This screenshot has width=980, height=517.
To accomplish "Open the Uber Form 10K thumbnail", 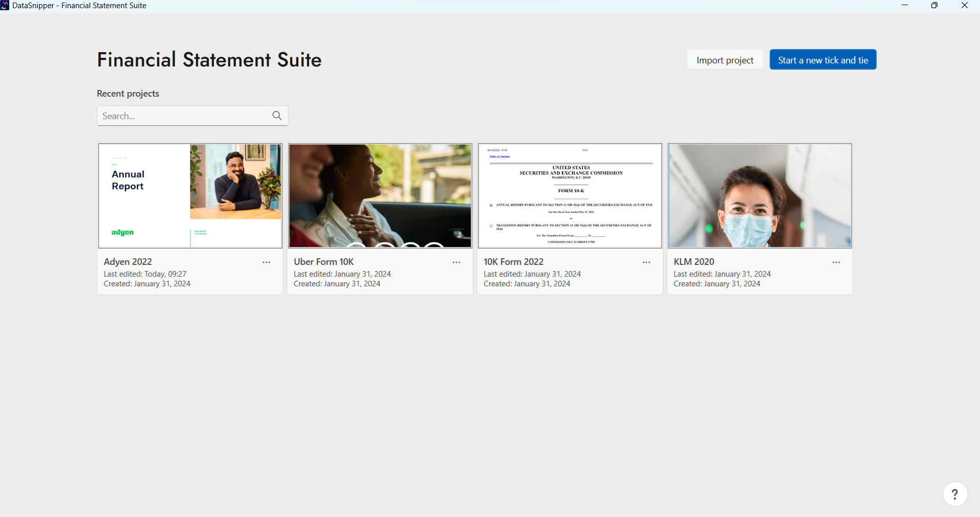I will 380,196.
